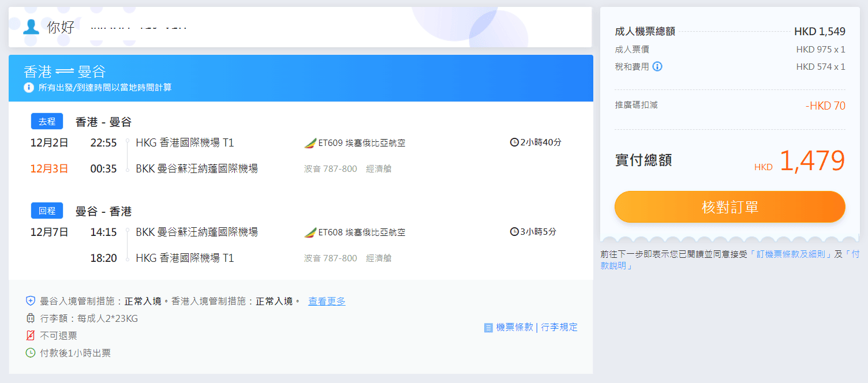Click the luggage icon beside 行李額

[x=31, y=318]
